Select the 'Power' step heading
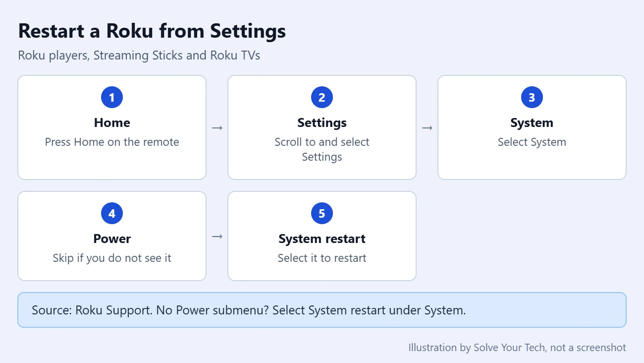This screenshot has width=644, height=363. (112, 239)
